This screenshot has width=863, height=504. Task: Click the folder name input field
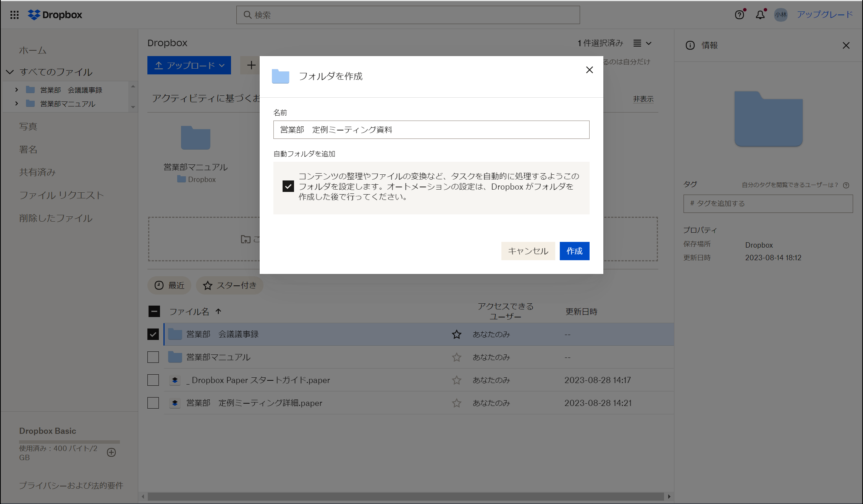click(x=431, y=130)
